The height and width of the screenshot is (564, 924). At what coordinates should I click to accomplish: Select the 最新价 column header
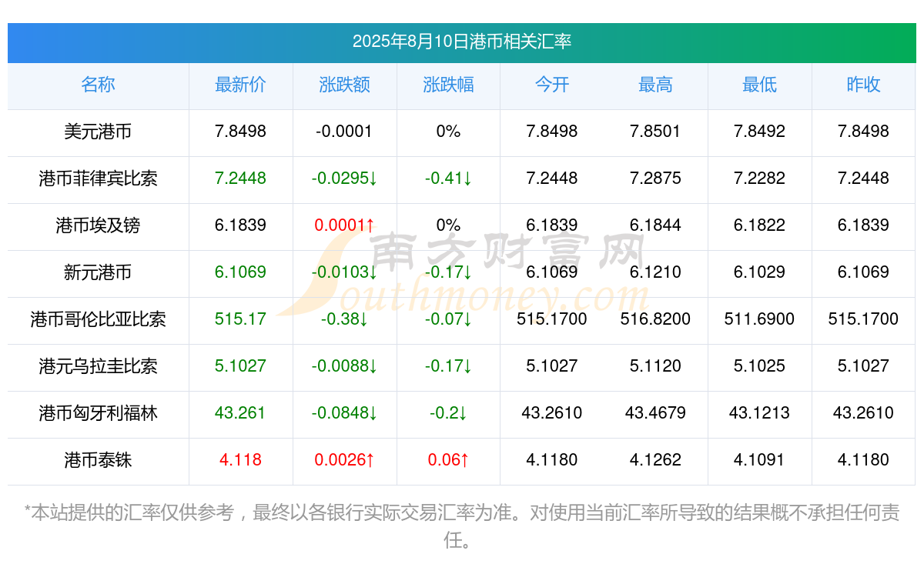point(240,85)
